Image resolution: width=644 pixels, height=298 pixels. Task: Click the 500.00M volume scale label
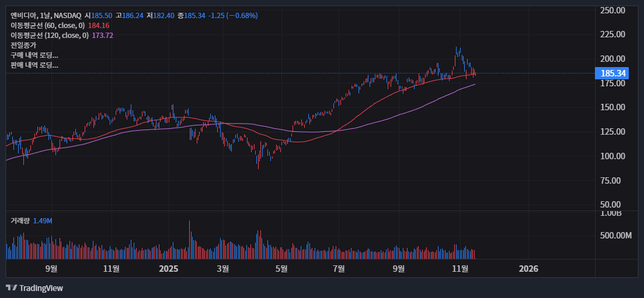(614, 236)
